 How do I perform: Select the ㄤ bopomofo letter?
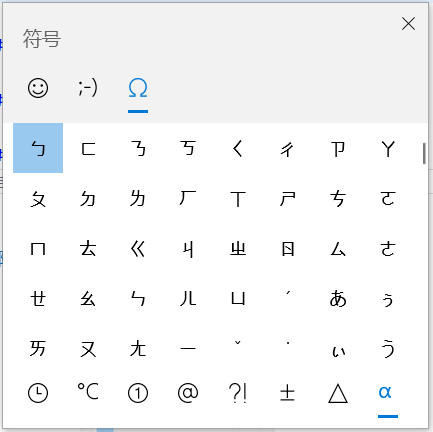(x=138, y=348)
